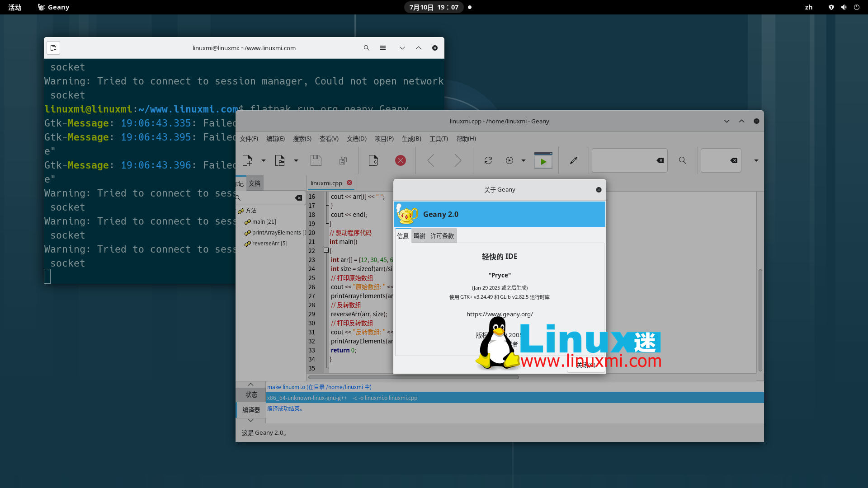Open the 编辑(E) menu
Viewport: 868px width, 488px height.
pyautogui.click(x=275, y=139)
